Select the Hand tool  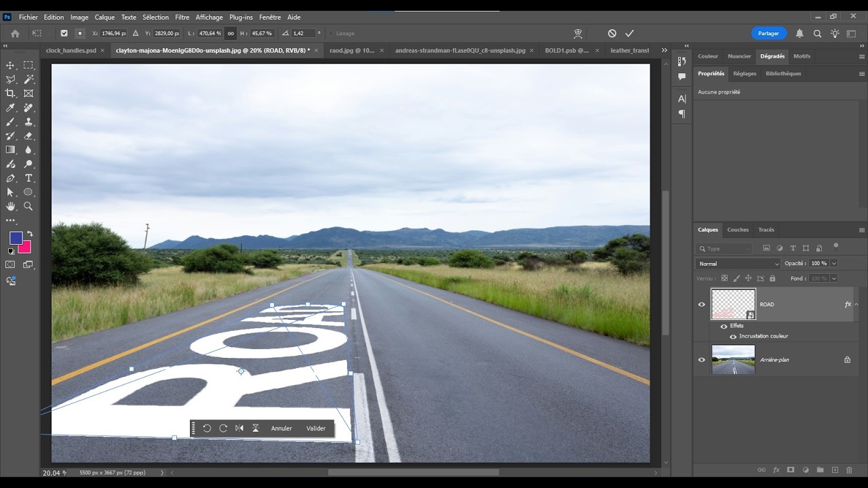pos(10,206)
